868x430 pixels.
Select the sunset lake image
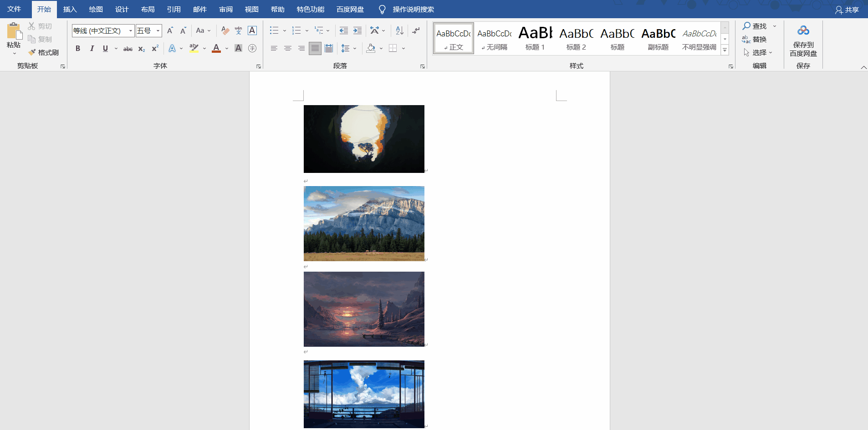click(364, 309)
